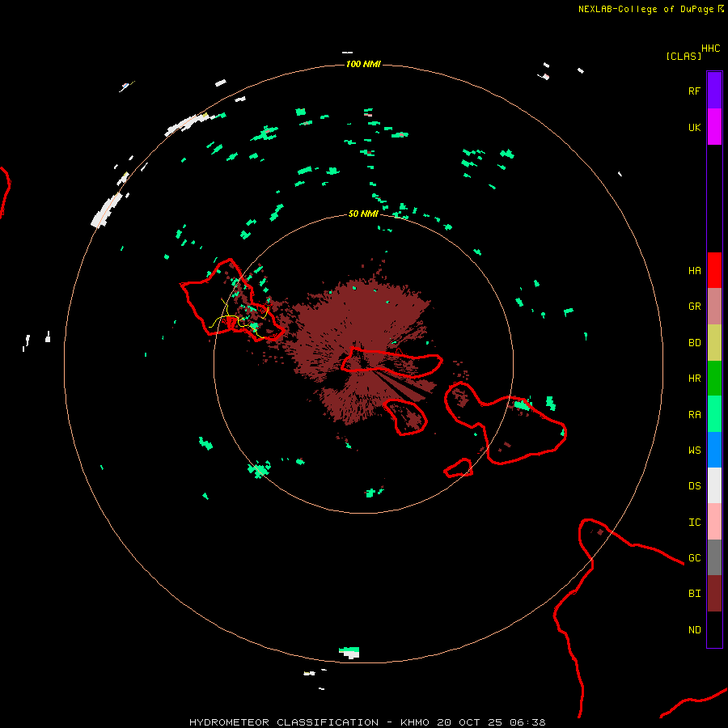
Task: Click the RF purple legend swatch
Action: (x=714, y=91)
